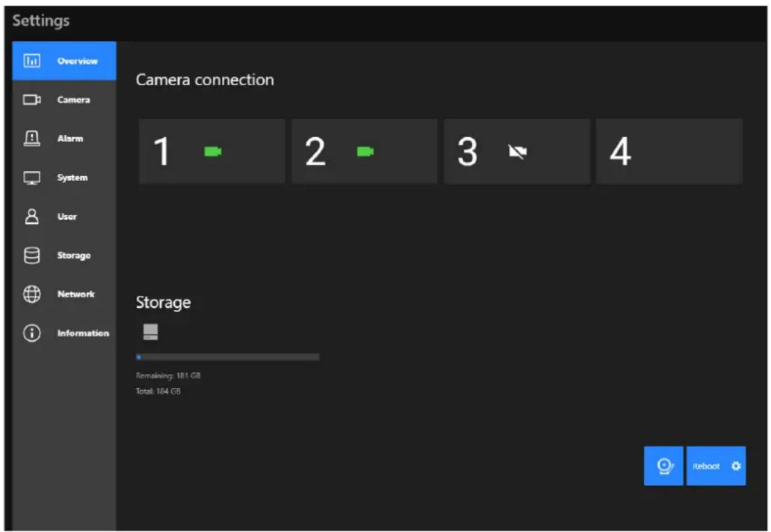Select the Camera settings menu item
This screenshot has height=532, width=771.
pos(64,100)
